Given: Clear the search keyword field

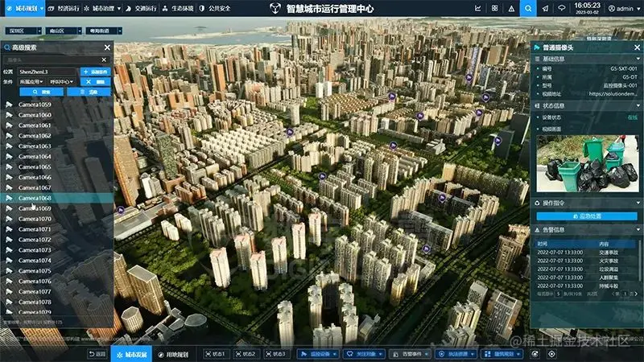Looking at the screenshot, I should pyautogui.click(x=104, y=60).
